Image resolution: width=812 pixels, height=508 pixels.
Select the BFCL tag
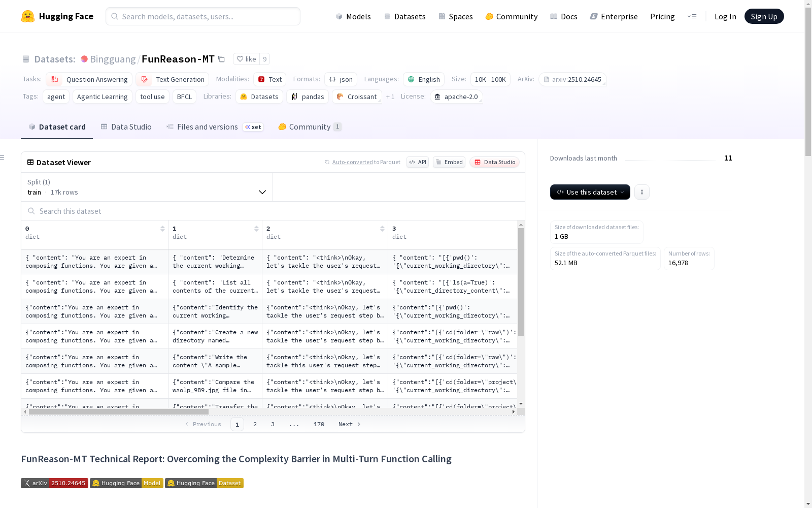(184, 97)
